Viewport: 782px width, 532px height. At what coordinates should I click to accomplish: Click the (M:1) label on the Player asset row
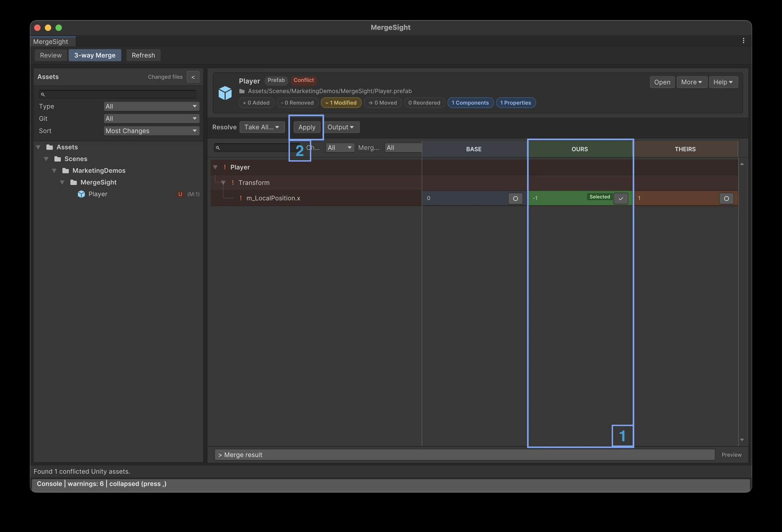click(193, 194)
